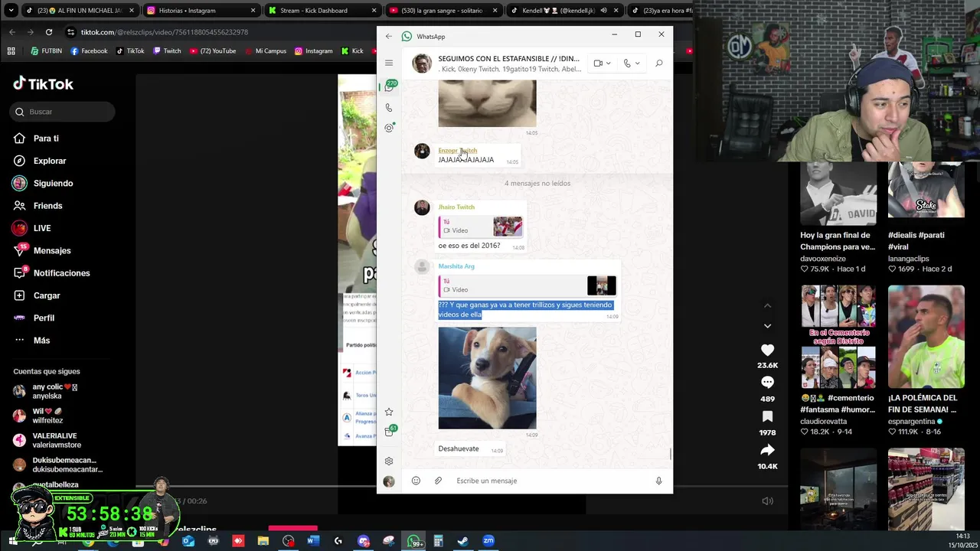
Task: Start a voice call in the group chat
Action: click(x=627, y=64)
